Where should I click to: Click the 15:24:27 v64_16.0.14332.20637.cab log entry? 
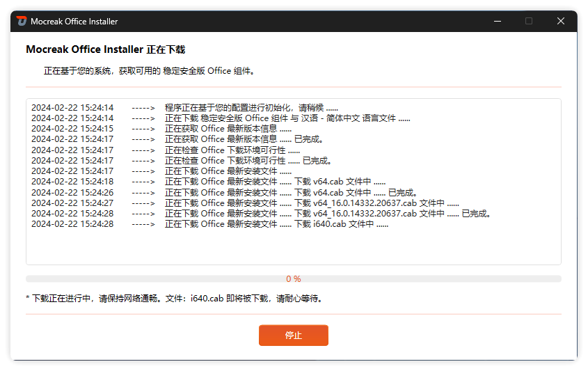pyautogui.click(x=311, y=203)
